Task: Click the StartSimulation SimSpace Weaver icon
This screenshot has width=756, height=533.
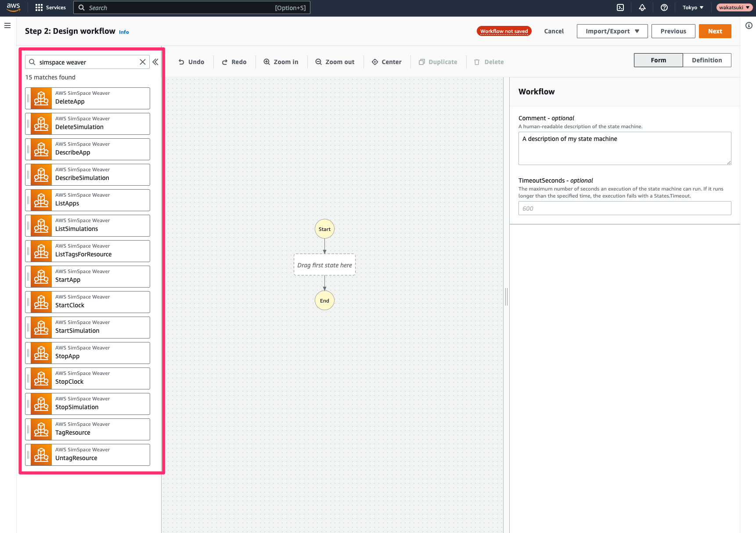Action: (x=41, y=328)
